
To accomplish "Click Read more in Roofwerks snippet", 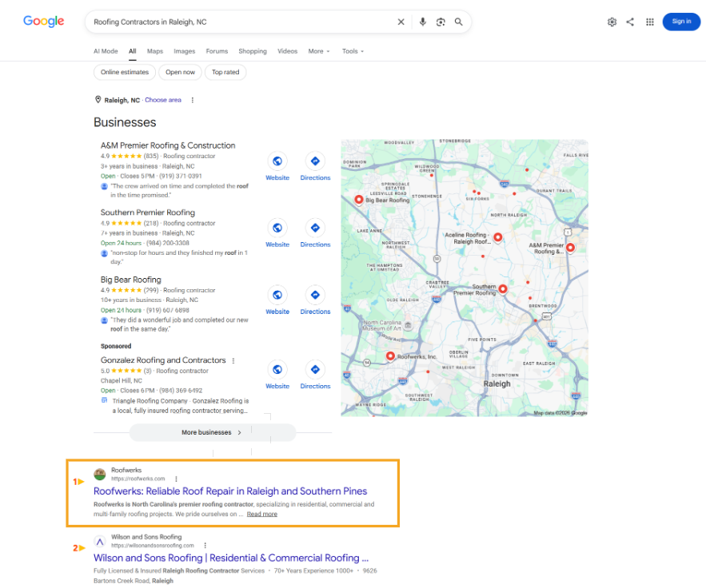I will click(x=262, y=514).
